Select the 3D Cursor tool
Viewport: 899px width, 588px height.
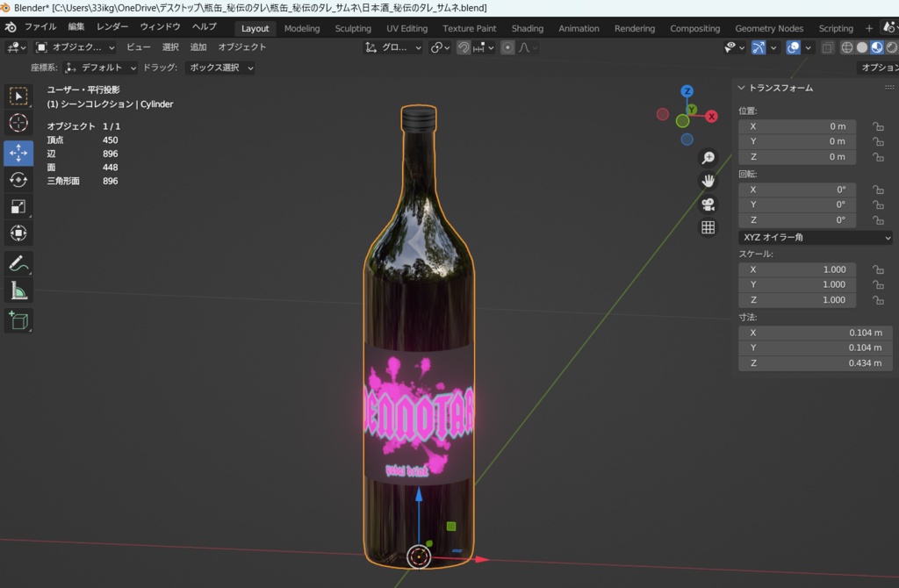point(18,123)
